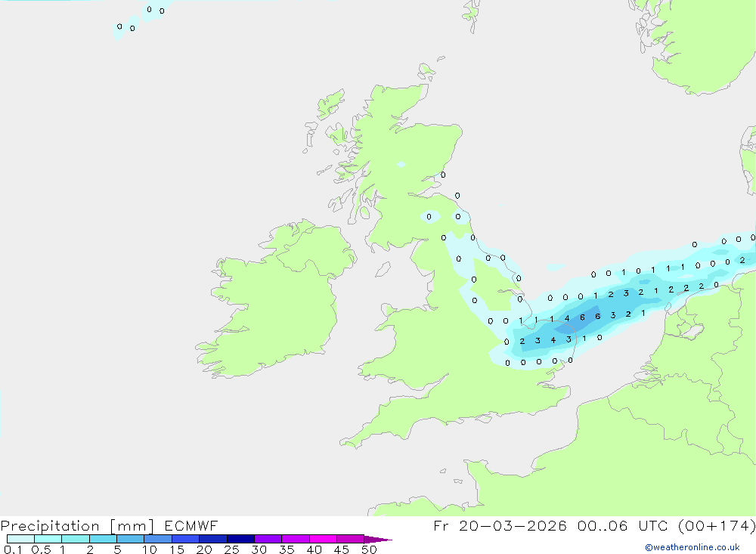
Task: Select the 5–10 mm legend color swatch
Action: pos(130,539)
